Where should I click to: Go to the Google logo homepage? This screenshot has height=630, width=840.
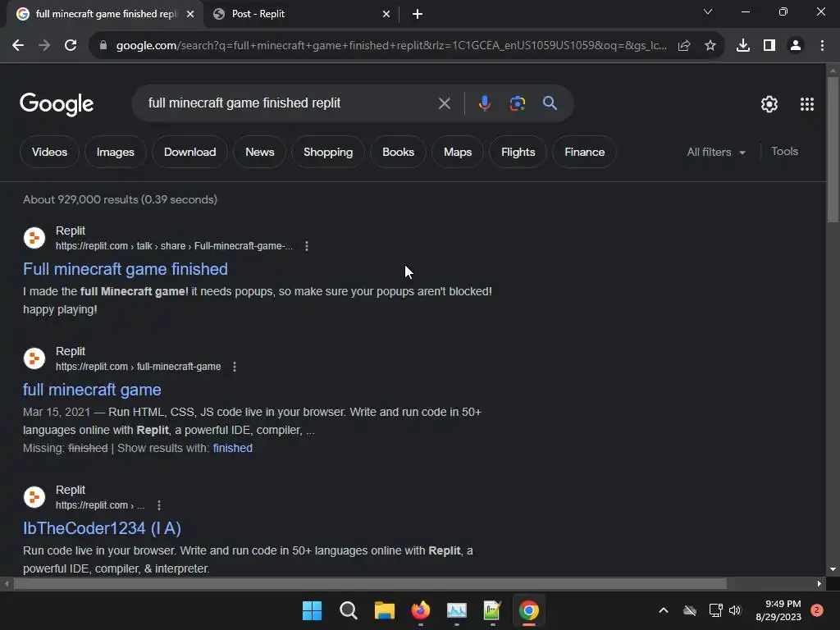[x=57, y=104]
